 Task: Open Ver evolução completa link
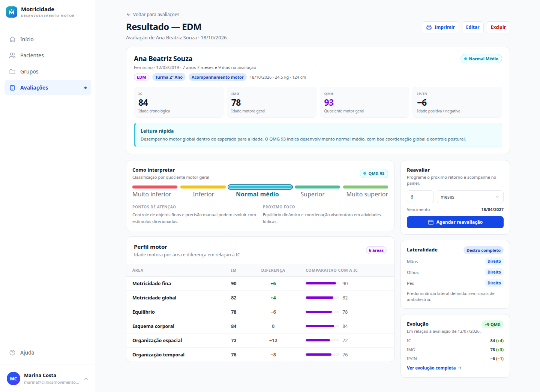434,368
